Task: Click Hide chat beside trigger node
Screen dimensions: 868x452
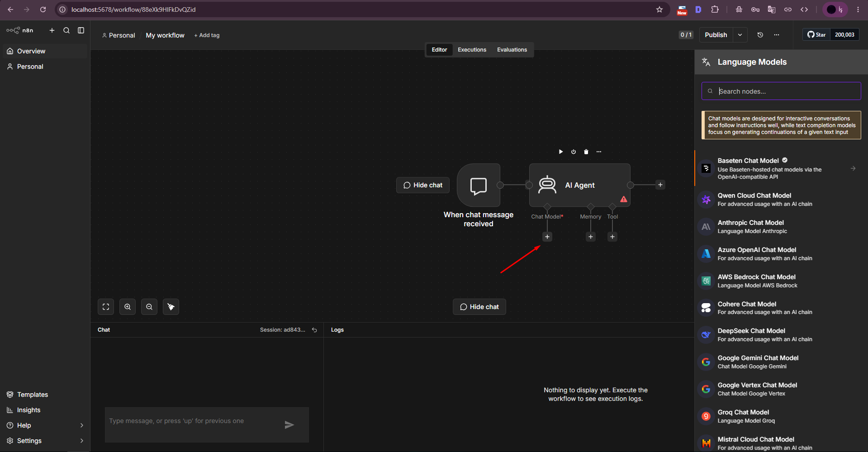Action: point(423,185)
